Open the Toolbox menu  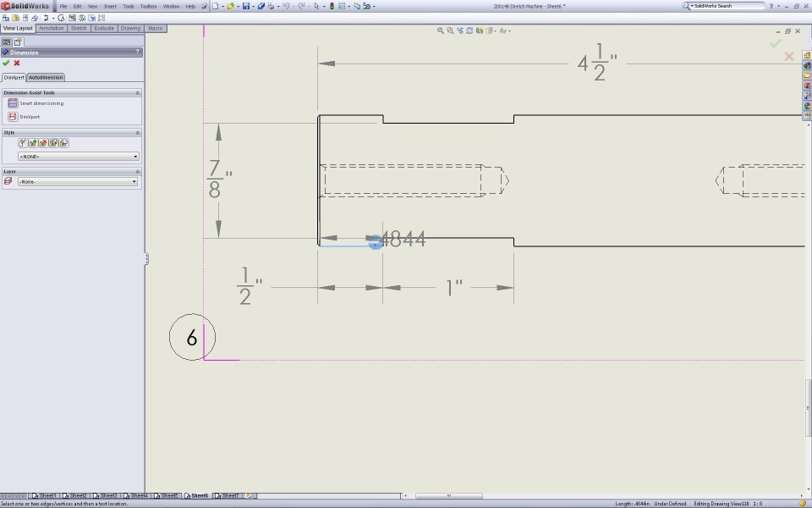(x=149, y=6)
